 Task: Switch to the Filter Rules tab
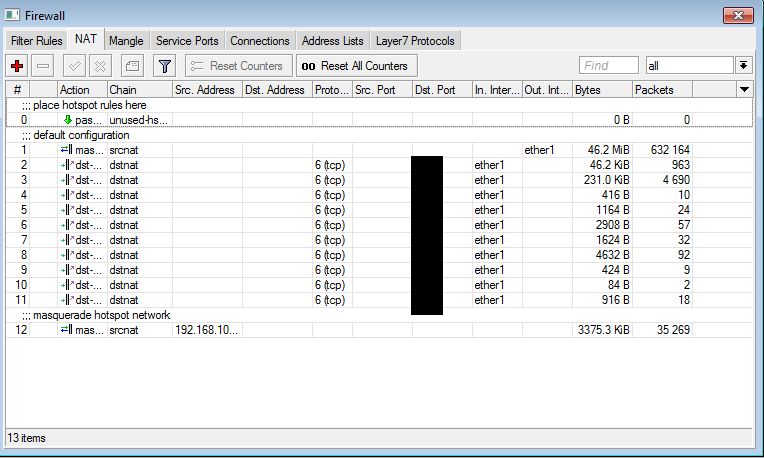[x=37, y=41]
